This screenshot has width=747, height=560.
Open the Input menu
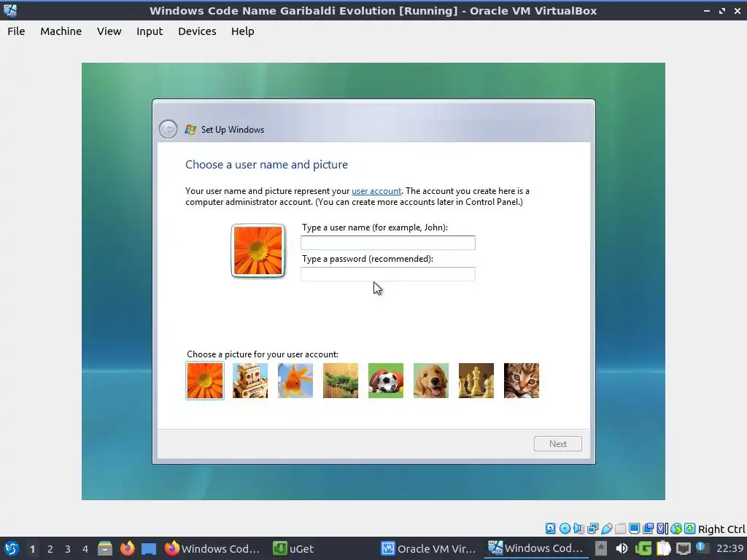pos(150,31)
